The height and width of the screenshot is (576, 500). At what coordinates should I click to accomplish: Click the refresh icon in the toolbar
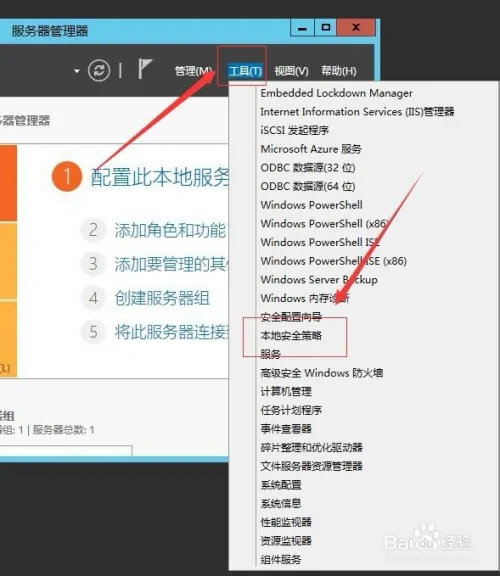(x=99, y=70)
